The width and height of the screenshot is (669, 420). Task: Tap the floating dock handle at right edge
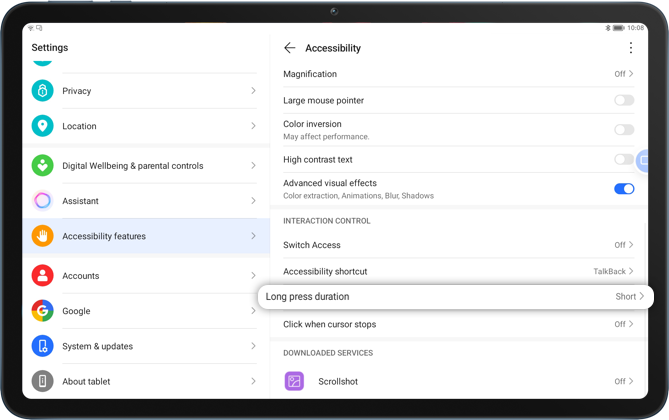pyautogui.click(x=644, y=160)
